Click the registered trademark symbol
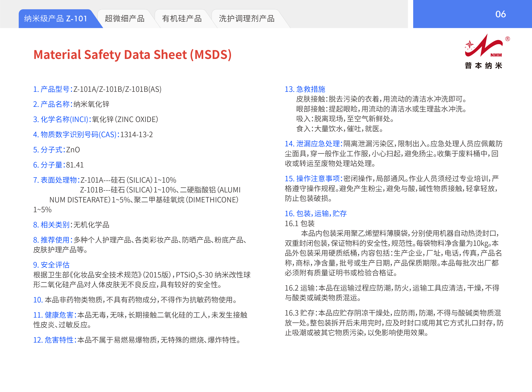 (x=507, y=39)
